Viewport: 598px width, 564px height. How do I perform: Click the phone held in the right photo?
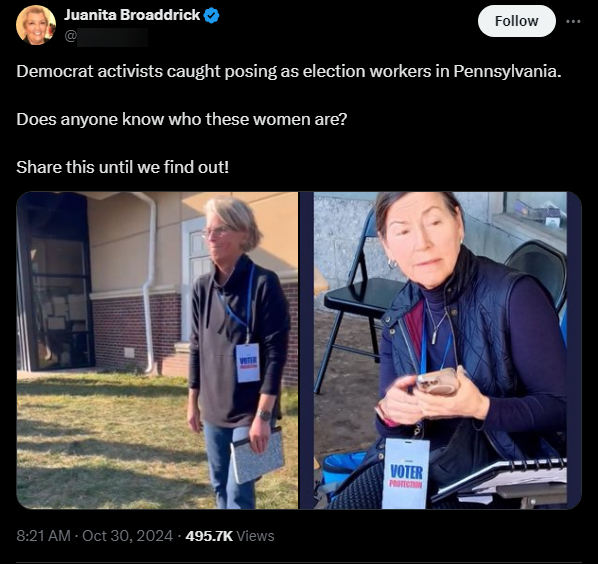coord(437,382)
